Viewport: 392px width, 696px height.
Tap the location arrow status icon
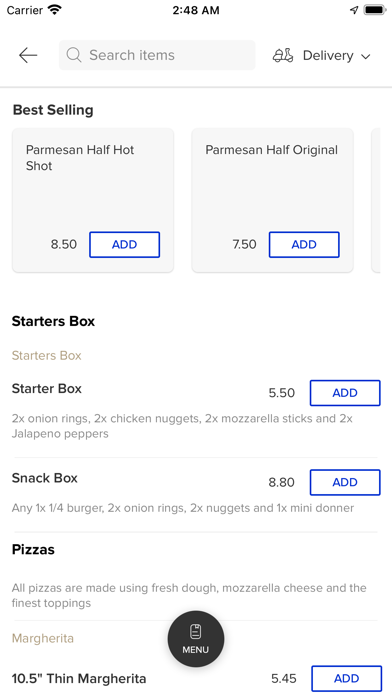point(354,10)
